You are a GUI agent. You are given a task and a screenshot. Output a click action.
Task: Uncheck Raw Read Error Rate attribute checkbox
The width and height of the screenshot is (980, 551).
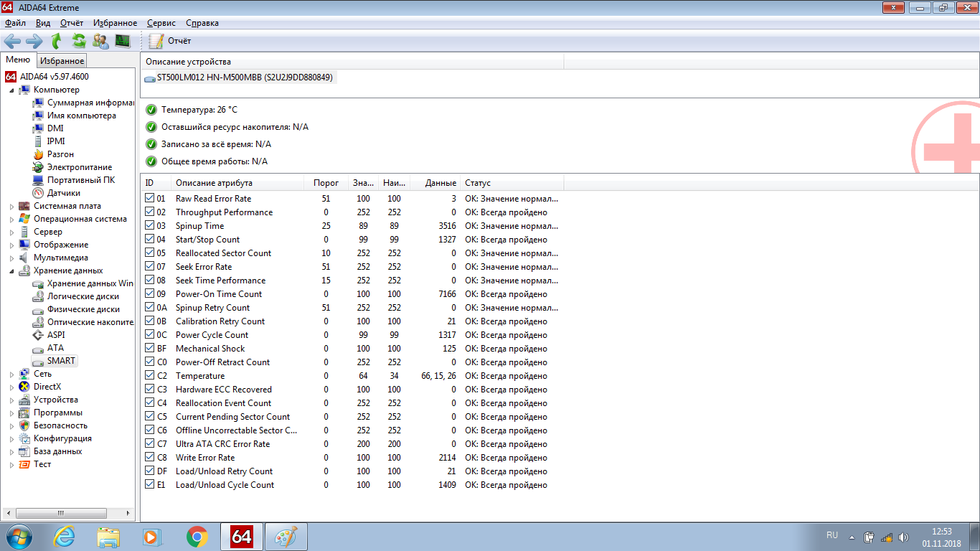pos(149,198)
